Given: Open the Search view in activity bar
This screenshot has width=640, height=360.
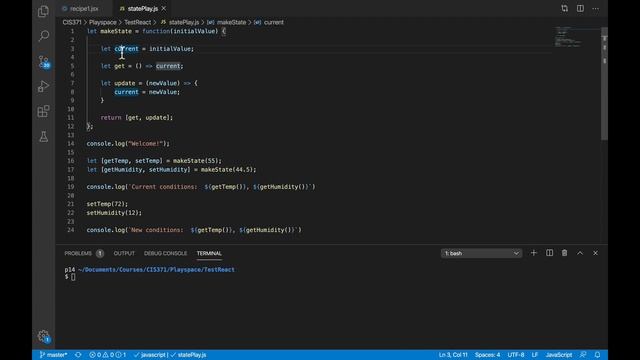Looking at the screenshot, I should coord(43,36).
